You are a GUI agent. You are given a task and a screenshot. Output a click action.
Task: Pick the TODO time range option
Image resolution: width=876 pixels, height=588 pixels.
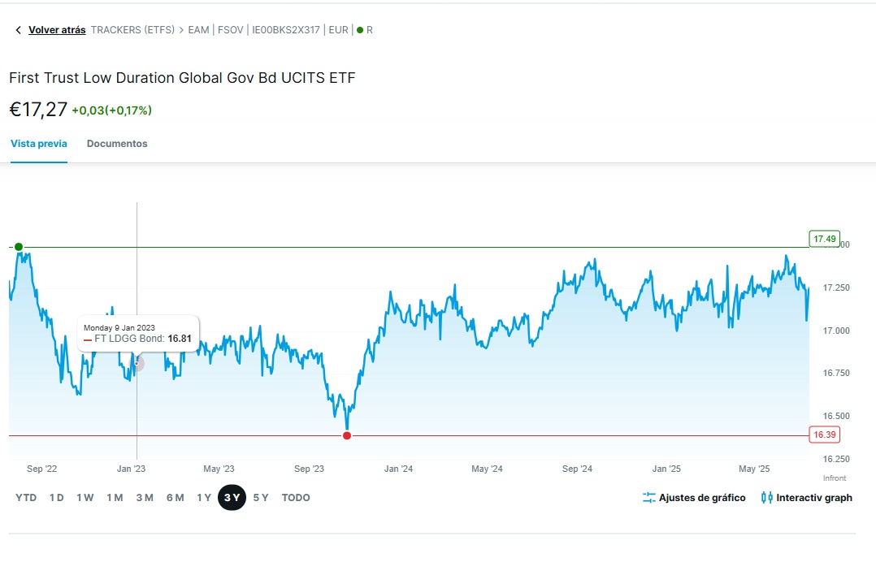pyautogui.click(x=295, y=497)
